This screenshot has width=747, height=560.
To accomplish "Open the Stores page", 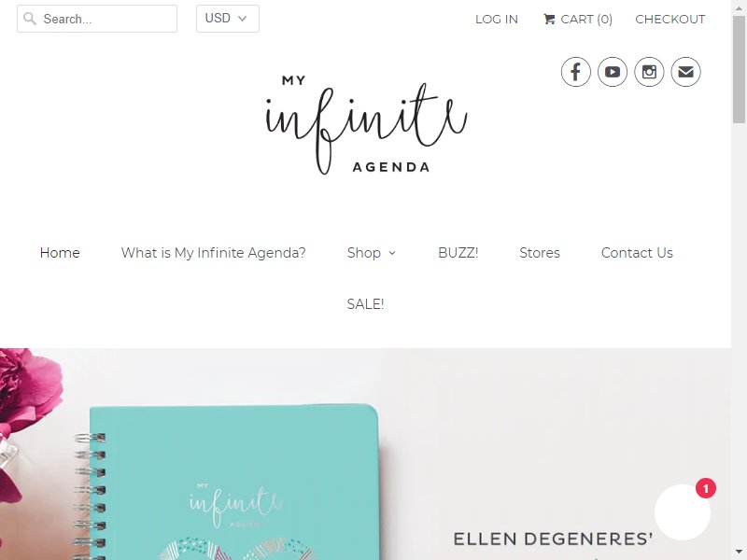I will coord(540,253).
